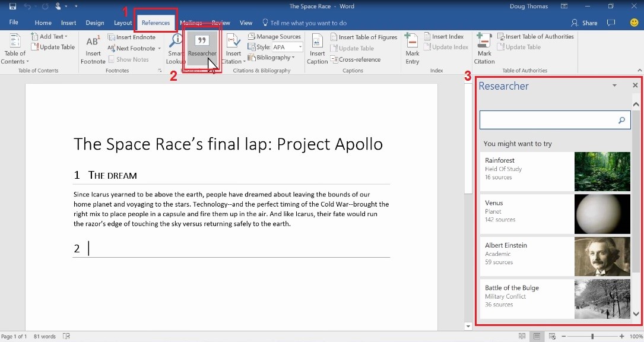Click the Researcher search magnifier icon
The image size is (644, 342).
tap(621, 120)
